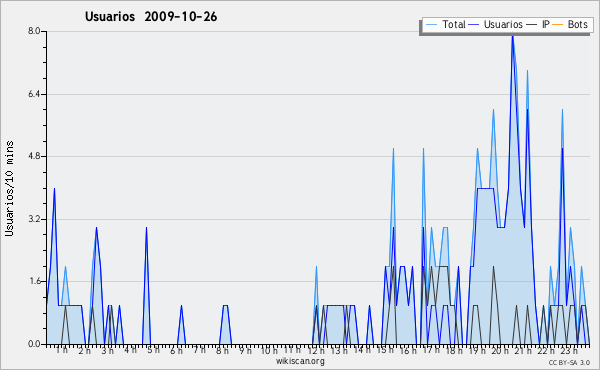
Task: Click the 0.0 y-axis value
Action: 34,344
